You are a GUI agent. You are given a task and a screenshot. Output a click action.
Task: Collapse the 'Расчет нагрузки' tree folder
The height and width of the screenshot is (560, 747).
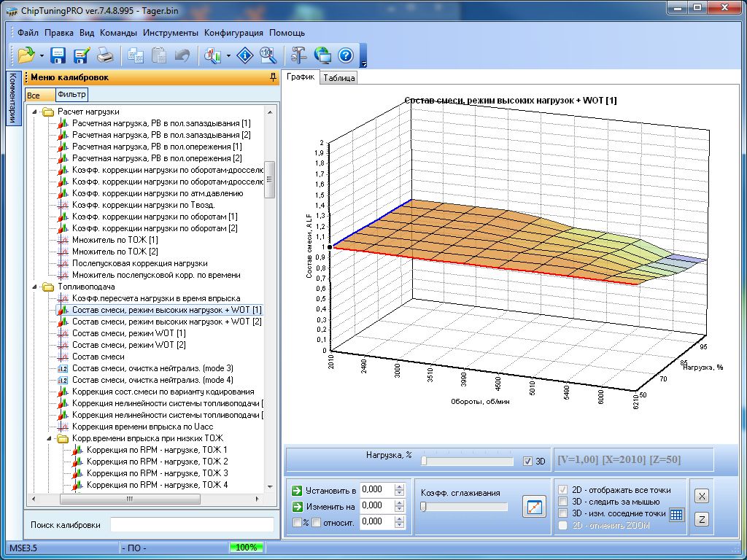(x=33, y=112)
